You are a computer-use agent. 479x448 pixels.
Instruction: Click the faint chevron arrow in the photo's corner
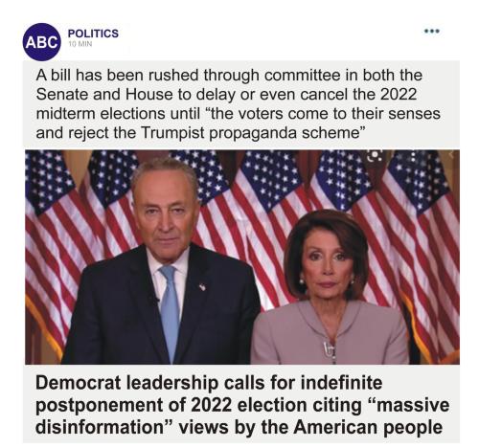pyautogui.click(x=451, y=154)
